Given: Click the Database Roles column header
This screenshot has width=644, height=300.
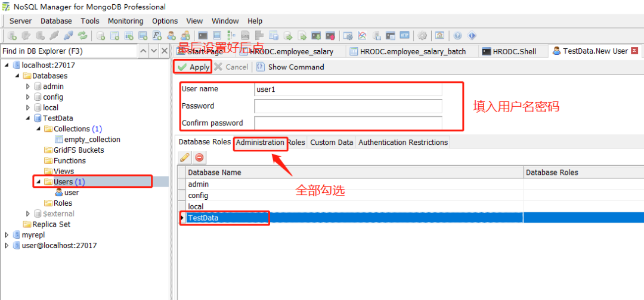Looking at the screenshot, I should pyautogui.click(x=584, y=172).
